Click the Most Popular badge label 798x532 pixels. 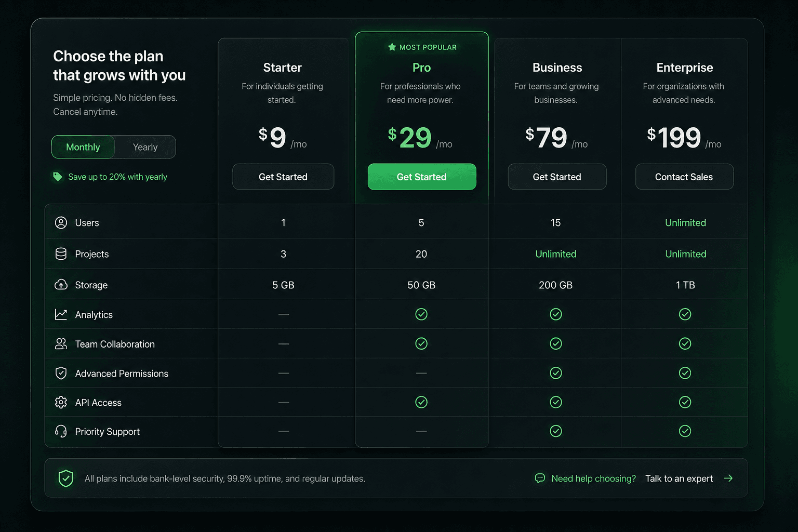click(x=428, y=47)
